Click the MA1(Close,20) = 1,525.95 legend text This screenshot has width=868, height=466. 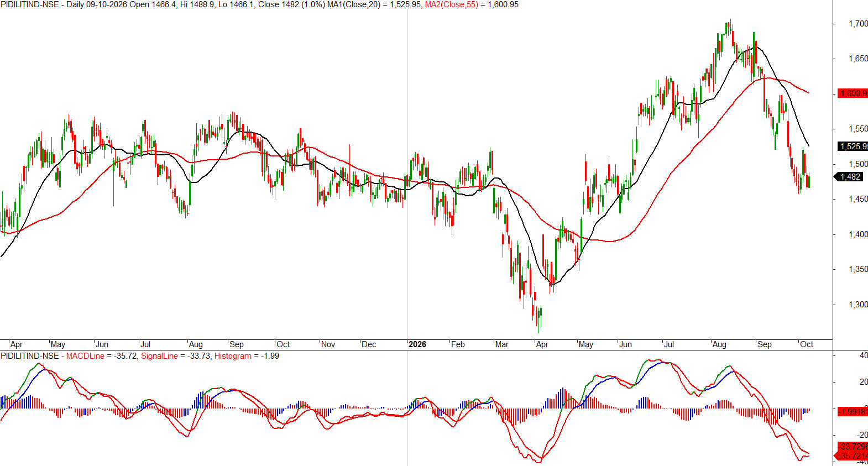375,4
